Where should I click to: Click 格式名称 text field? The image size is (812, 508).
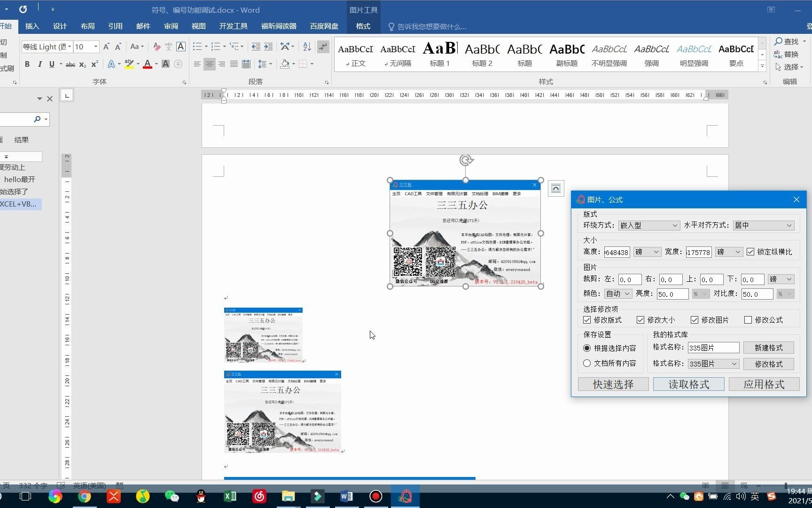point(713,348)
